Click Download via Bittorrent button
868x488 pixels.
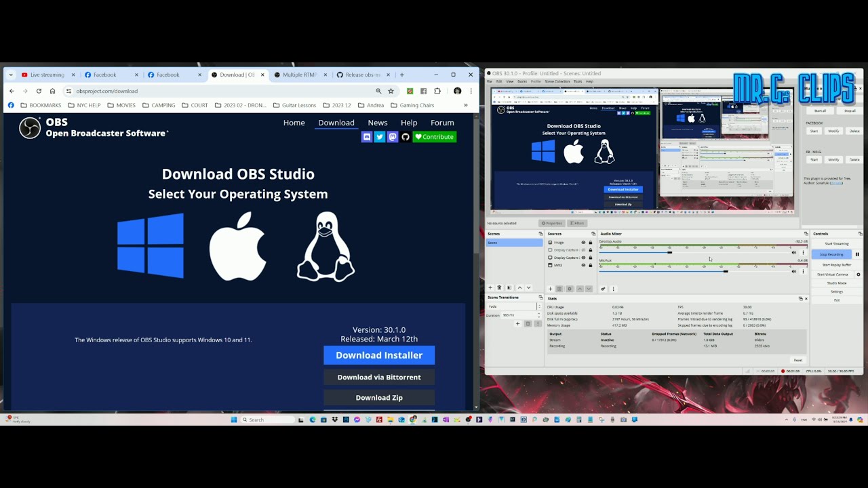click(379, 378)
